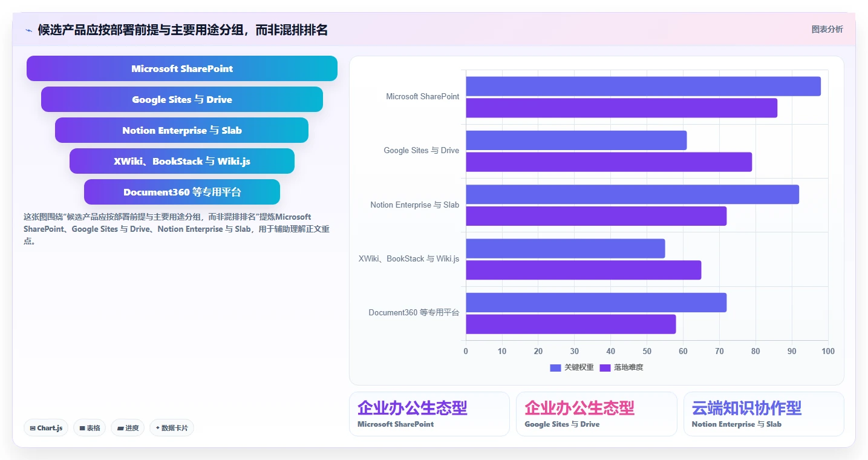Click Notion Enterprise 与 Slab 关键权重 bar
Image resolution: width=868 pixels, height=460 pixels.
pos(632,194)
